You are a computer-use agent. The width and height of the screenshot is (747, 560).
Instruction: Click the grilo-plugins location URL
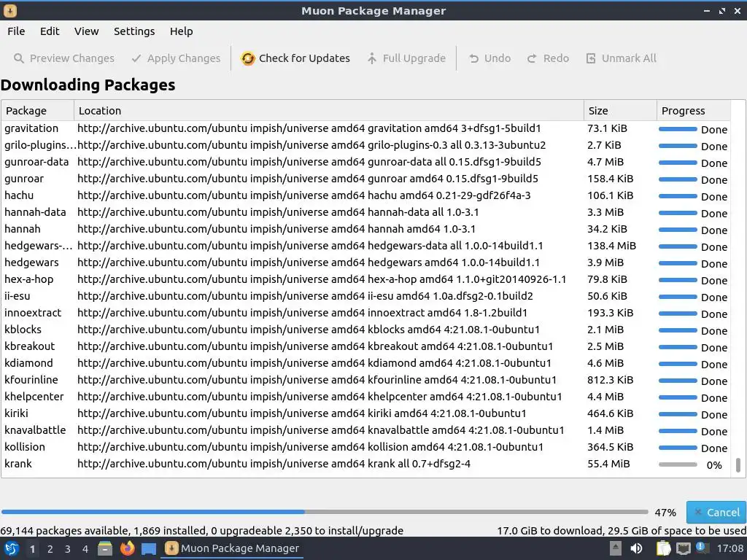pos(311,145)
